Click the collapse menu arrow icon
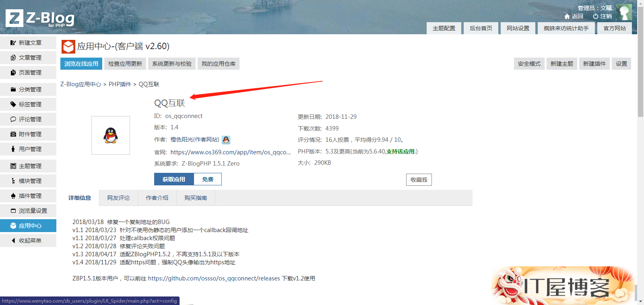Viewport: 644px width, 305px height. click(x=13, y=241)
